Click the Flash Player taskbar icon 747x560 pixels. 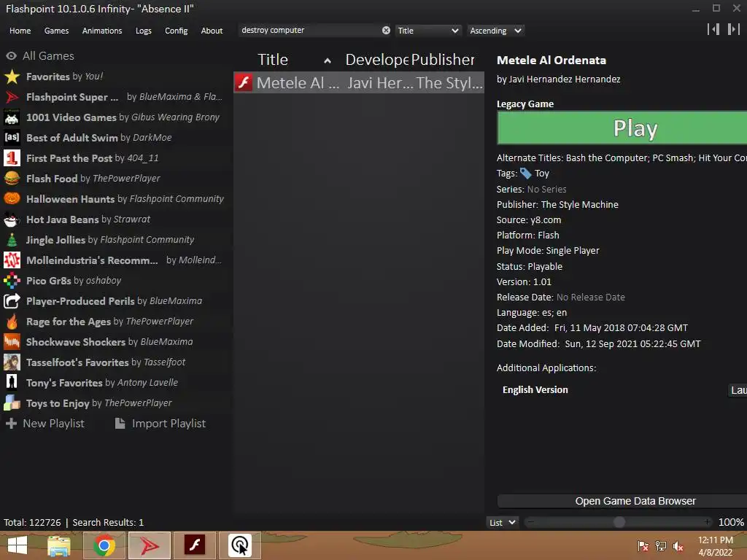click(195, 545)
